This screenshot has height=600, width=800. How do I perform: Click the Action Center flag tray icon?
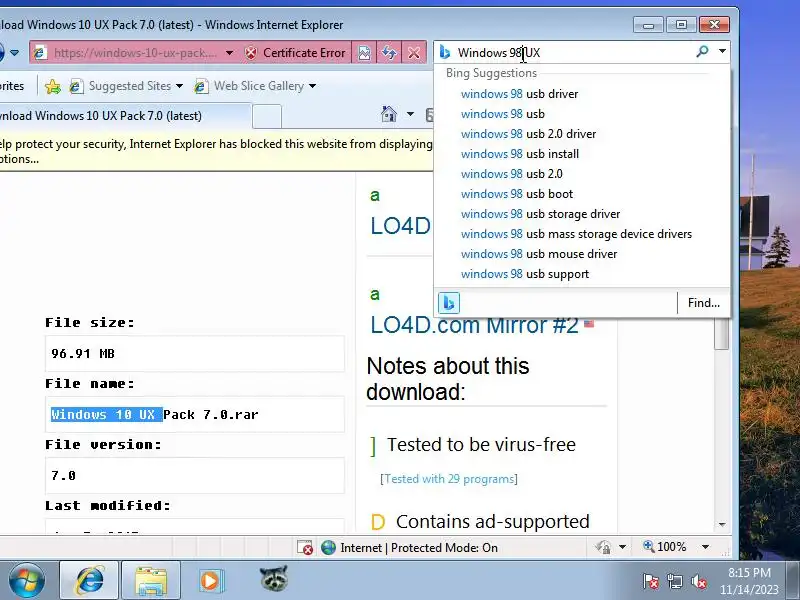[x=651, y=581]
